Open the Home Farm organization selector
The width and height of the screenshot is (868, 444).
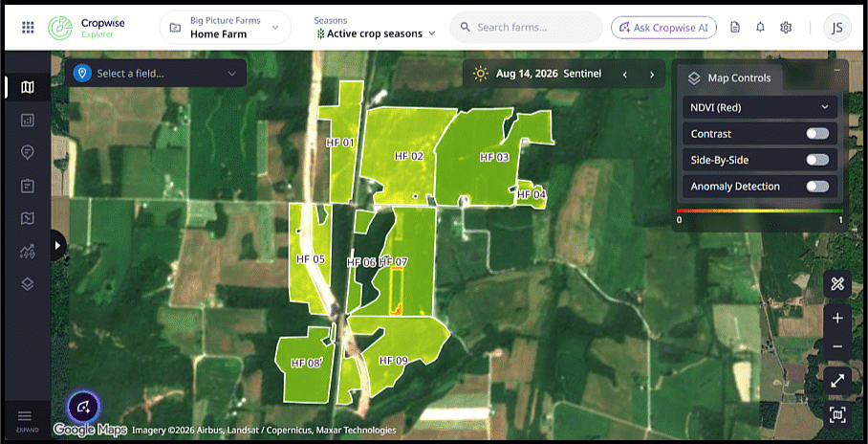coord(226,27)
